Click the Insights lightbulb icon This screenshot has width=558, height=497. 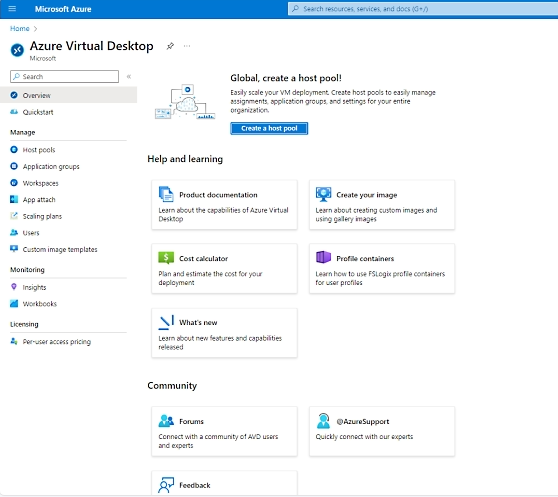pyautogui.click(x=14, y=286)
